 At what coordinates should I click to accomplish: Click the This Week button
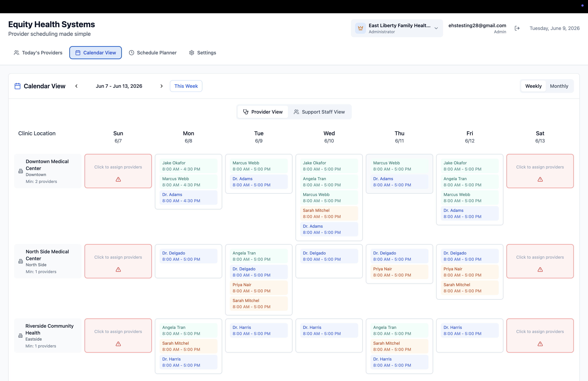(x=186, y=86)
